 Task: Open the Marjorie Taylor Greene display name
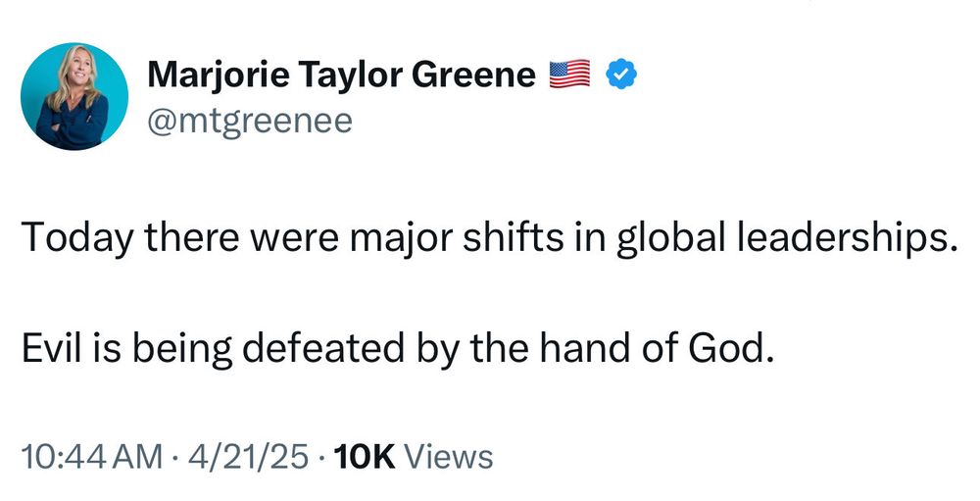pos(341,75)
